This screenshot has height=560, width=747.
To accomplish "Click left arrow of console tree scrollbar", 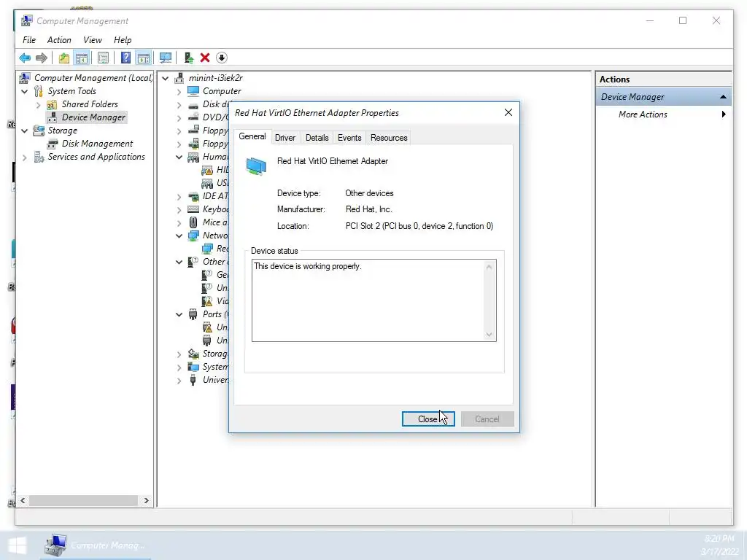I will [x=23, y=500].
